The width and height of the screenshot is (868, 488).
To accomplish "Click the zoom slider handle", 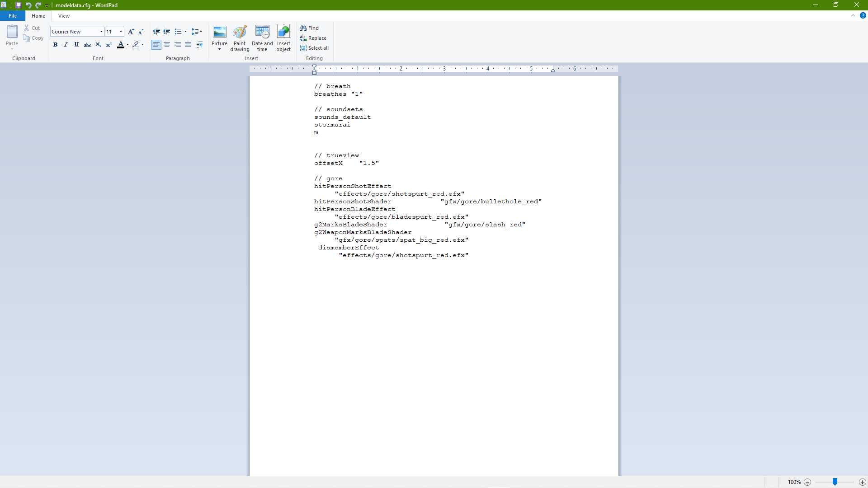I will coord(835,482).
